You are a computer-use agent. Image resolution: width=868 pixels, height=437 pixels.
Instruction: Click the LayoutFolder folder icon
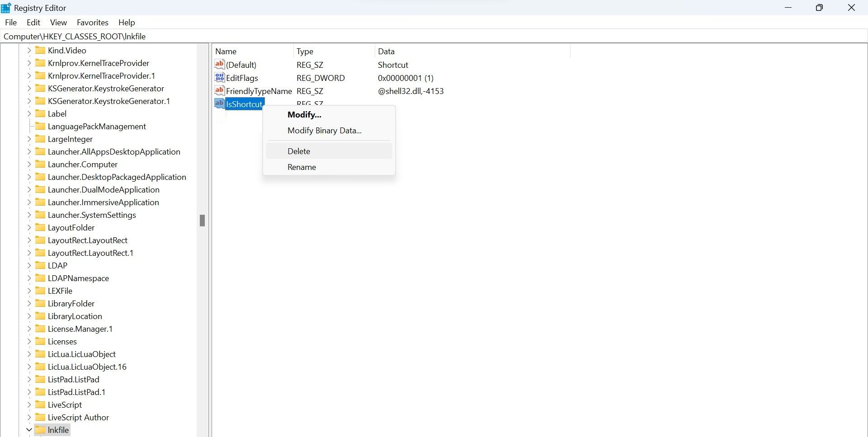click(x=40, y=227)
